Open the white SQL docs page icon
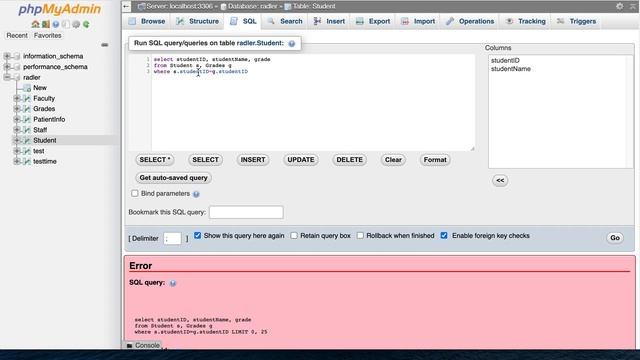 coord(66,24)
